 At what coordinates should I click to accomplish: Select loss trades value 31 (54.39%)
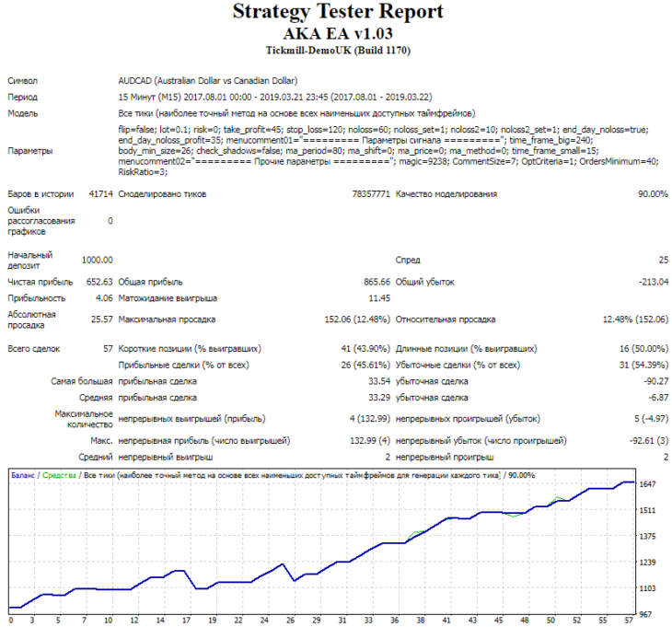tap(643, 366)
